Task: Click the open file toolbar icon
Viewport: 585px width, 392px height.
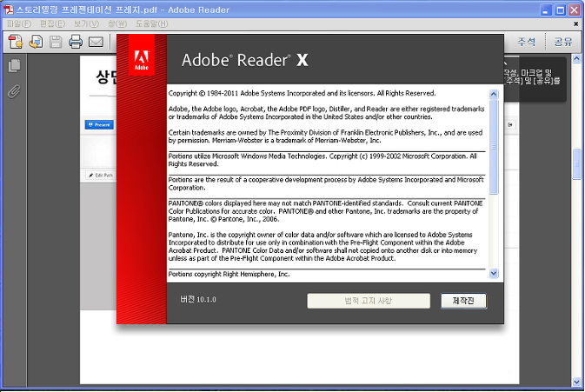Action: click(36, 42)
